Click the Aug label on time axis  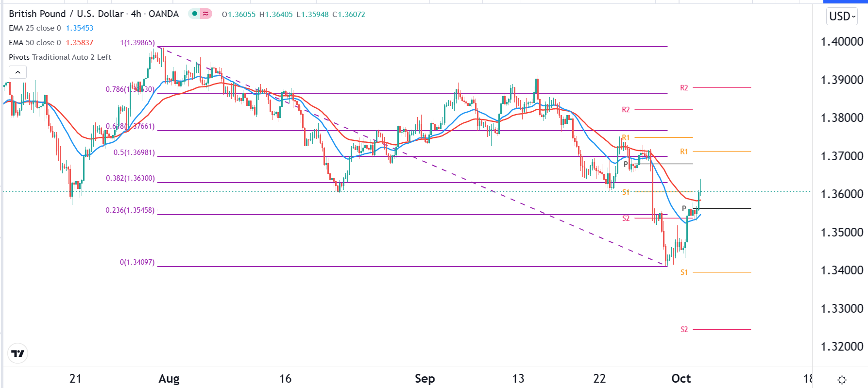point(169,379)
